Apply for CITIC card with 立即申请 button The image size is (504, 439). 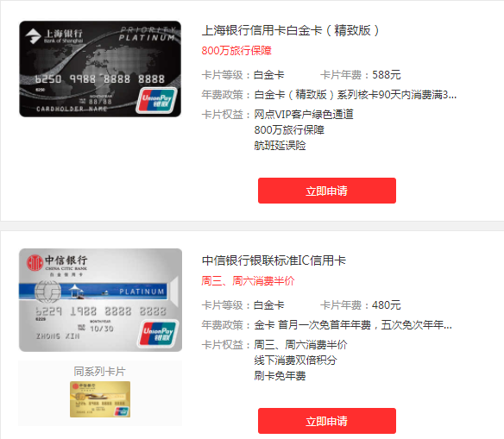click(x=327, y=421)
